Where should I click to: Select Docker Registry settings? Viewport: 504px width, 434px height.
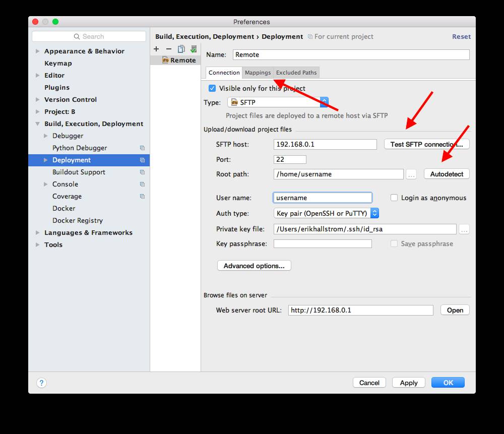click(x=78, y=221)
